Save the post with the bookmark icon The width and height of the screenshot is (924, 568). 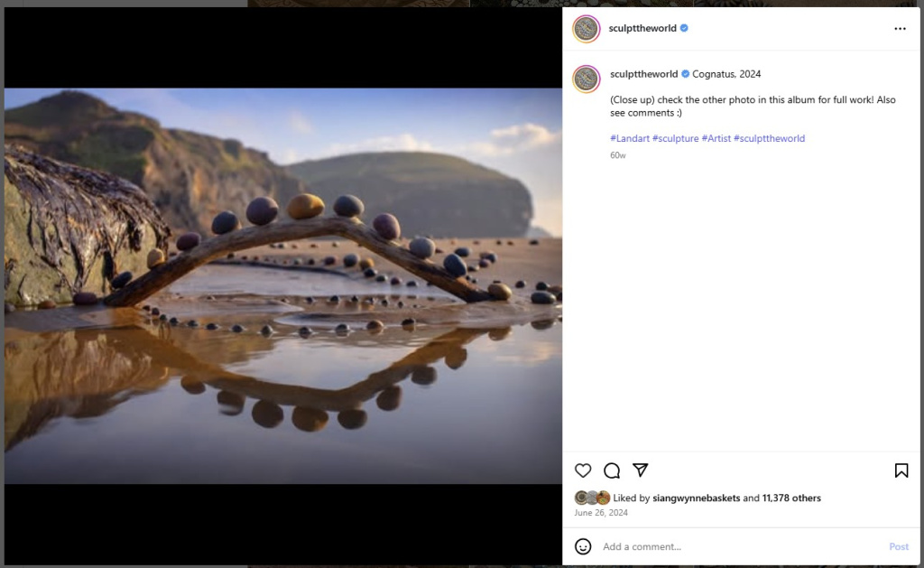(901, 470)
